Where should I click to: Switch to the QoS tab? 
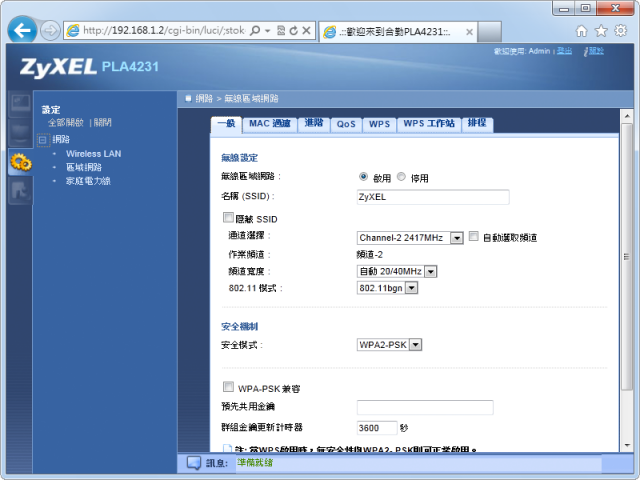pyautogui.click(x=346, y=124)
